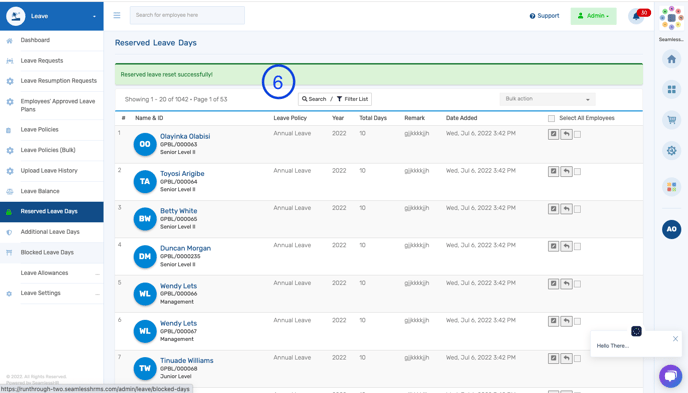This screenshot has height=393, width=688.
Task: Open Additional Leave Days
Action: click(x=50, y=232)
